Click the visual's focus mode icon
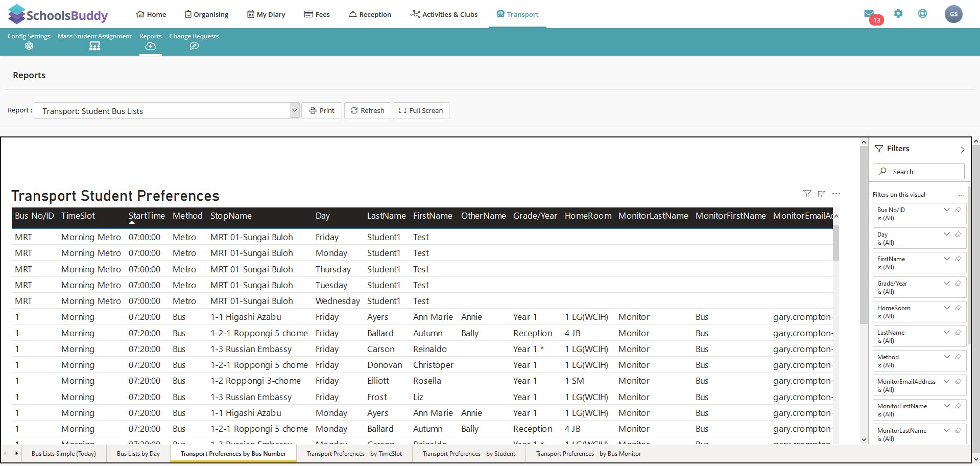The width and height of the screenshot is (980, 466). tap(822, 194)
